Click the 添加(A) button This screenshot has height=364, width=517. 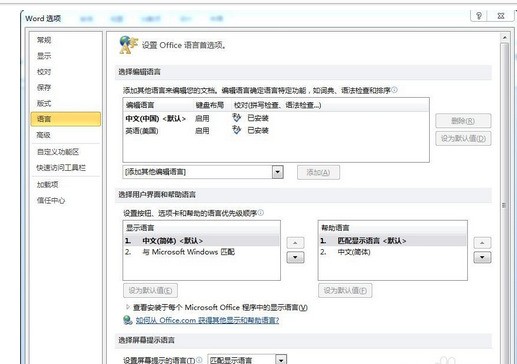click(x=318, y=172)
